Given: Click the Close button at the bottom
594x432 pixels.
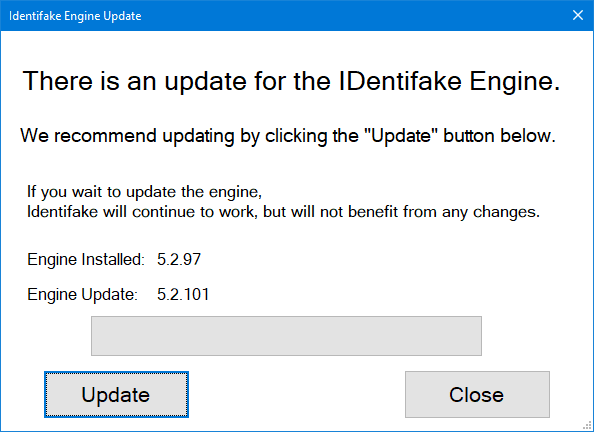Looking at the screenshot, I should [x=477, y=394].
